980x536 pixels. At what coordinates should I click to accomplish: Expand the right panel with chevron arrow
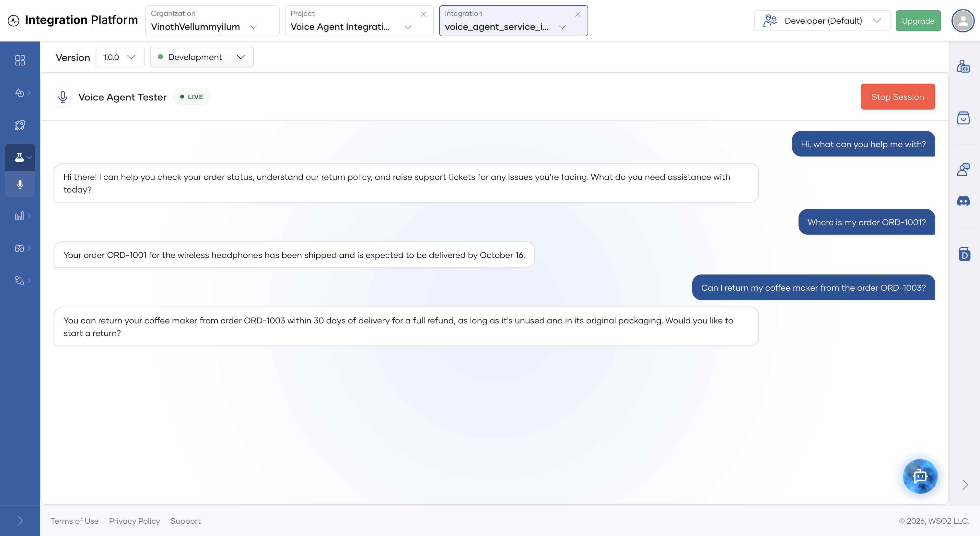(x=965, y=485)
